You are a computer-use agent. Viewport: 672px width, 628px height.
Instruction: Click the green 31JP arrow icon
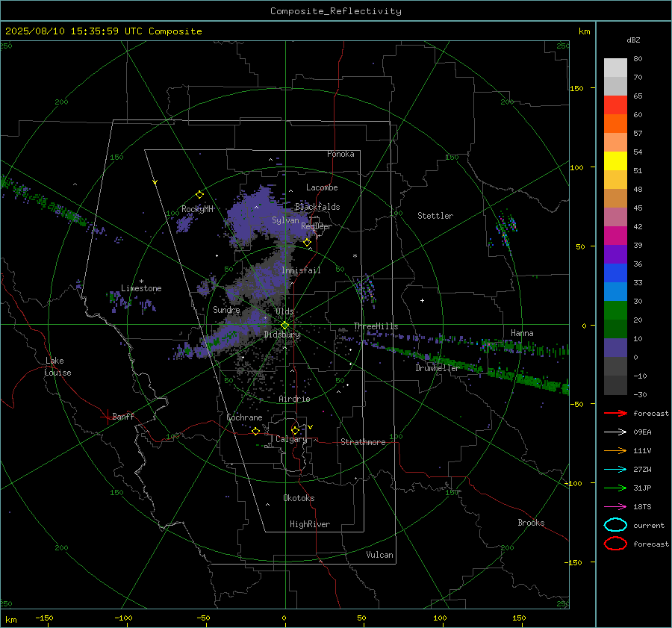(615, 488)
